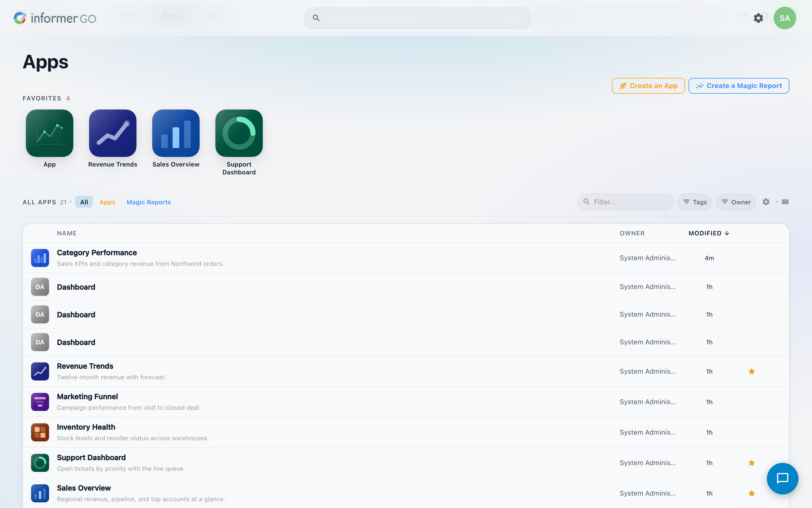The image size is (812, 508).
Task: Open the Tags filter dropdown
Action: pyautogui.click(x=694, y=202)
